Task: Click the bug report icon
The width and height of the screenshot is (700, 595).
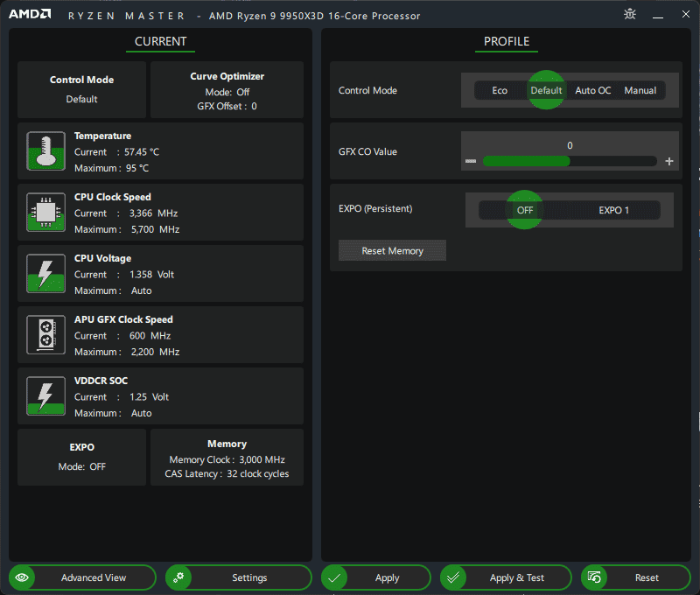Action: click(x=630, y=14)
